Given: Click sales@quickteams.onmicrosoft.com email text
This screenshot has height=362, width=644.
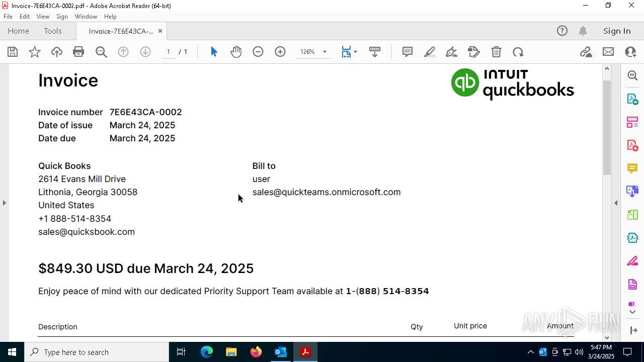Looking at the screenshot, I should (327, 192).
